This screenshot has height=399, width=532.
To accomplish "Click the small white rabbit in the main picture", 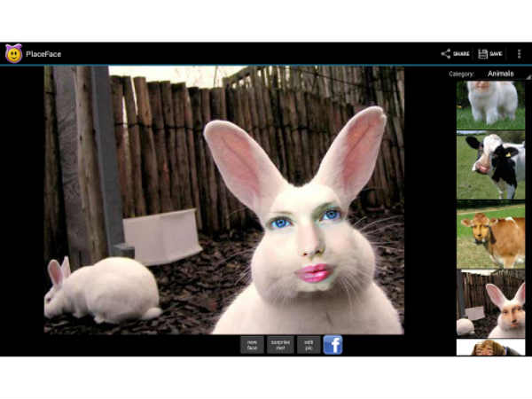I will (98, 289).
